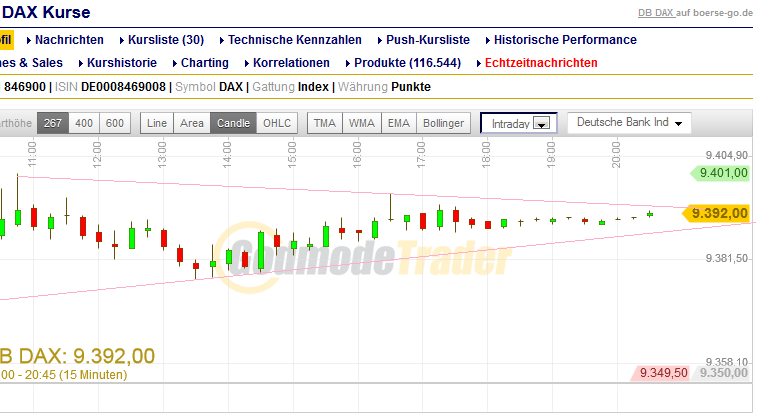This screenshot has height=413, width=763.
Task: Click the green 9.401,00 price marker
Action: (x=720, y=173)
